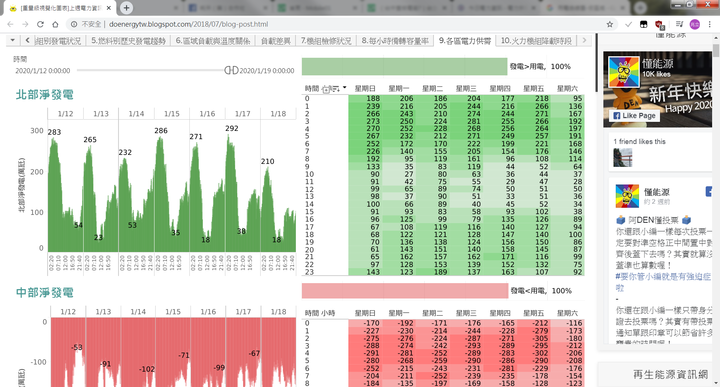
Task: Click the browser forward arrow
Action: [25, 24]
